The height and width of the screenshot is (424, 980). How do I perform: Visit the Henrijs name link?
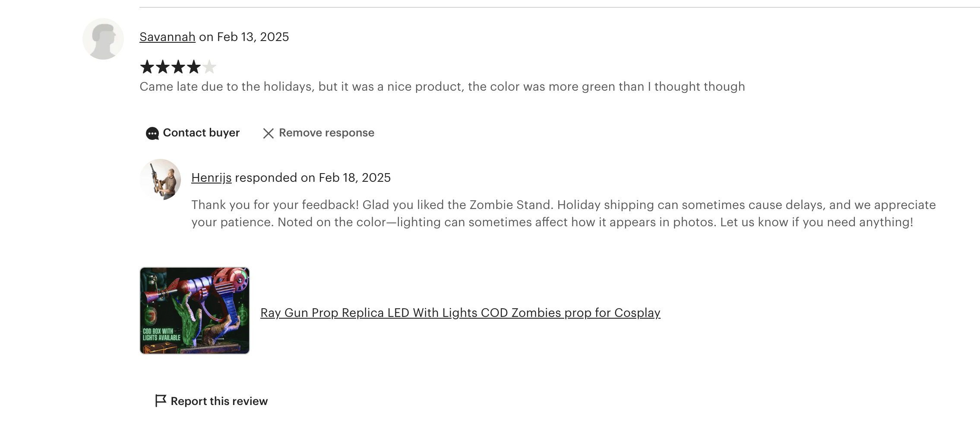coord(212,177)
